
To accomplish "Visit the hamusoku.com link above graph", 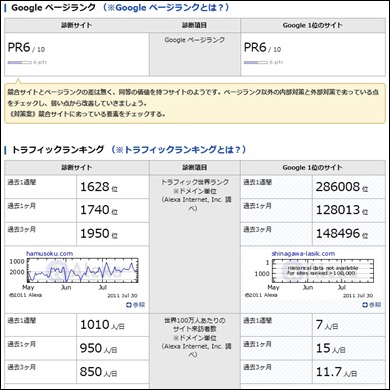I will point(49,254).
